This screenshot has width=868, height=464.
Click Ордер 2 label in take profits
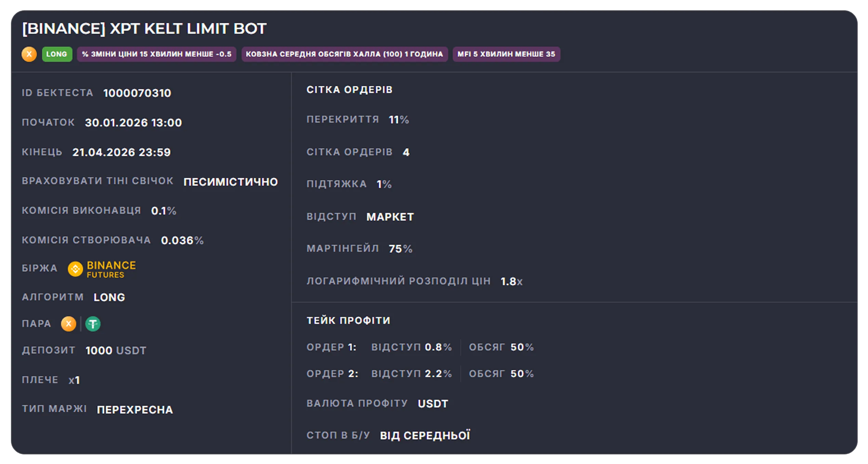pos(332,374)
